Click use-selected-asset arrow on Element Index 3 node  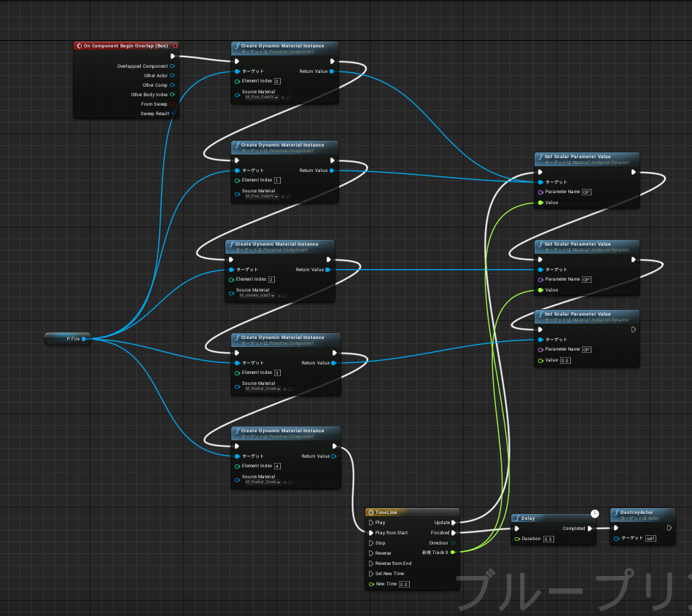tap(285, 389)
